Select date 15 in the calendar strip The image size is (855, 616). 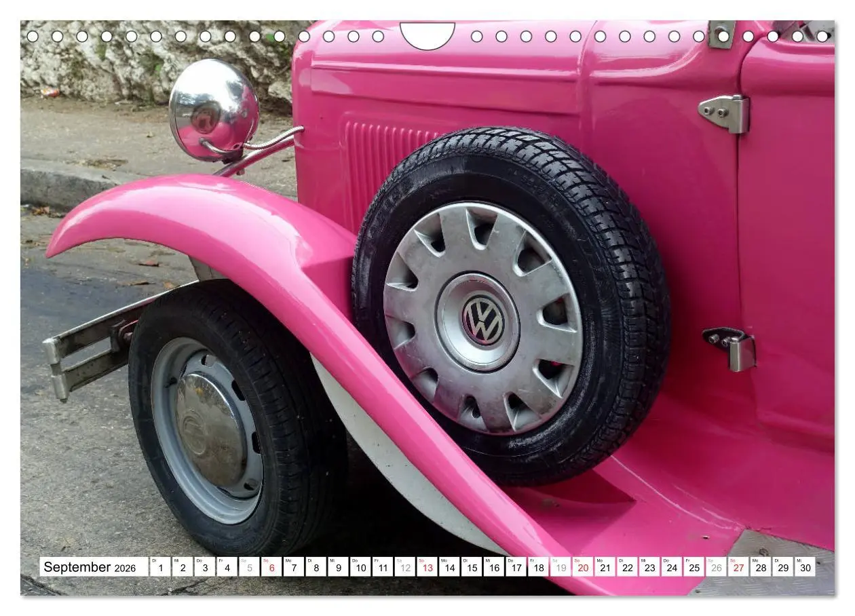472,567
